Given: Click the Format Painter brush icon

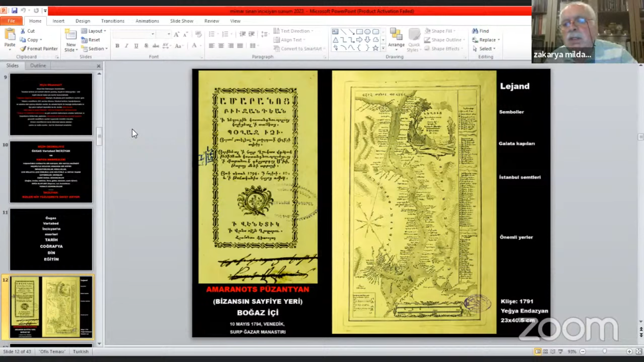Looking at the screenshot, I should tap(23, 49).
